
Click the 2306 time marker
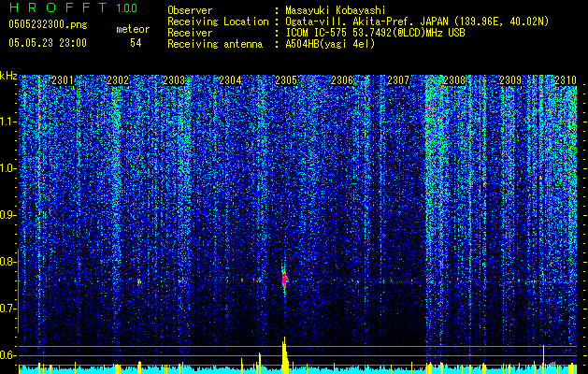(342, 80)
